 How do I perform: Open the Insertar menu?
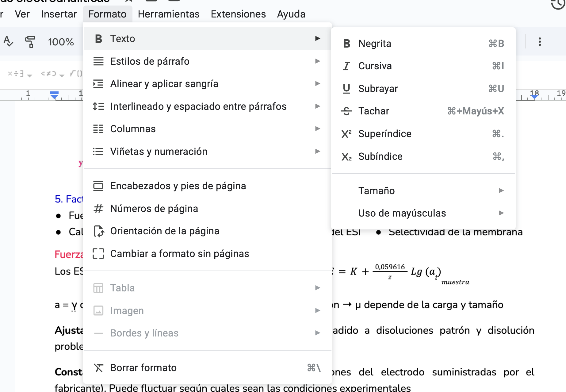pos(59,14)
